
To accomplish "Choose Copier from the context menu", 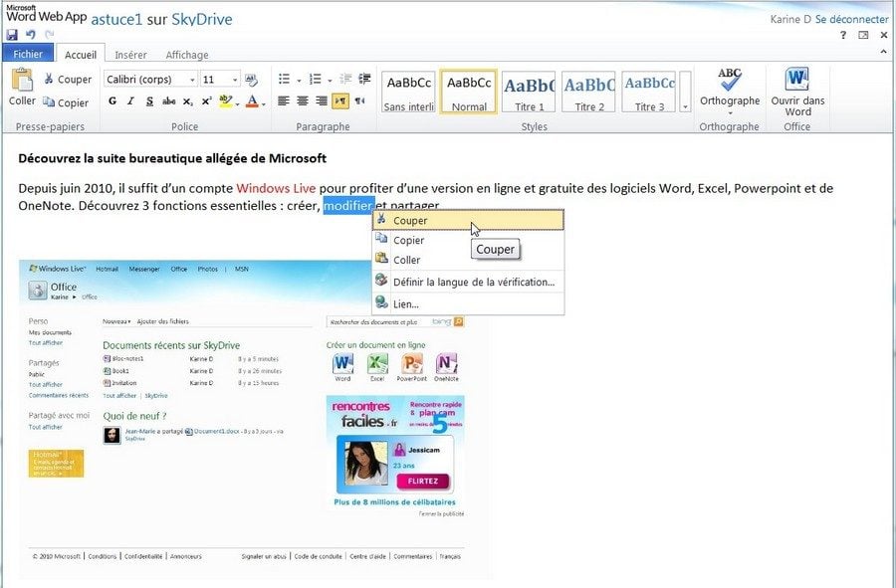I will pos(408,241).
